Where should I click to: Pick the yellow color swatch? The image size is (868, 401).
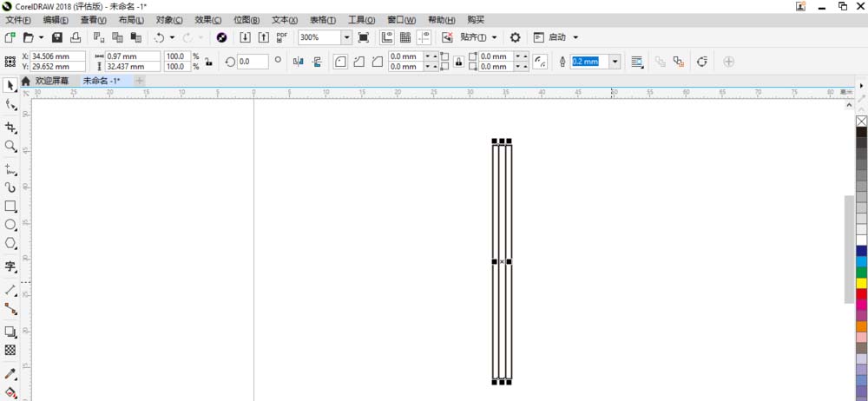(861, 283)
